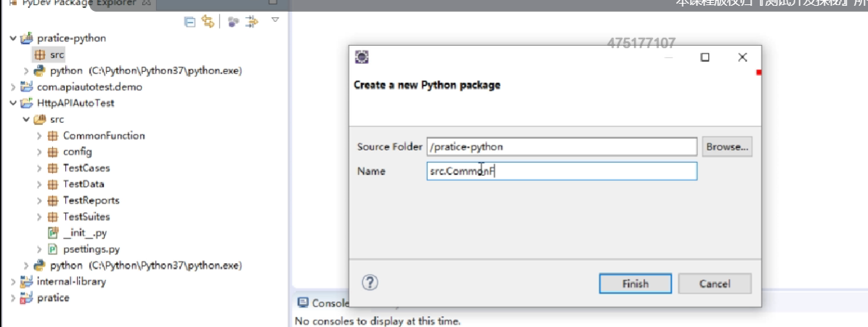Click the pratice project icon with error marker

[x=27, y=298]
